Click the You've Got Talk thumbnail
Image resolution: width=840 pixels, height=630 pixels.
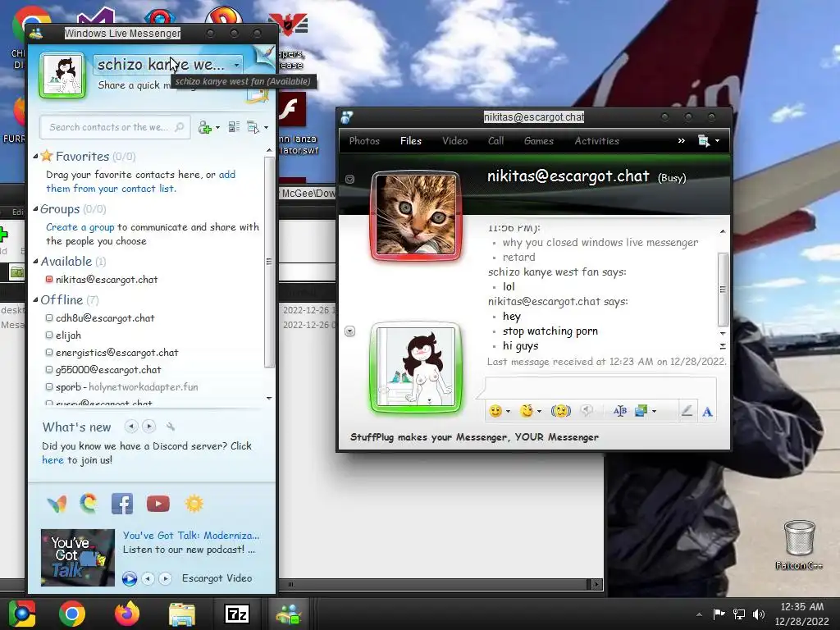pos(78,557)
